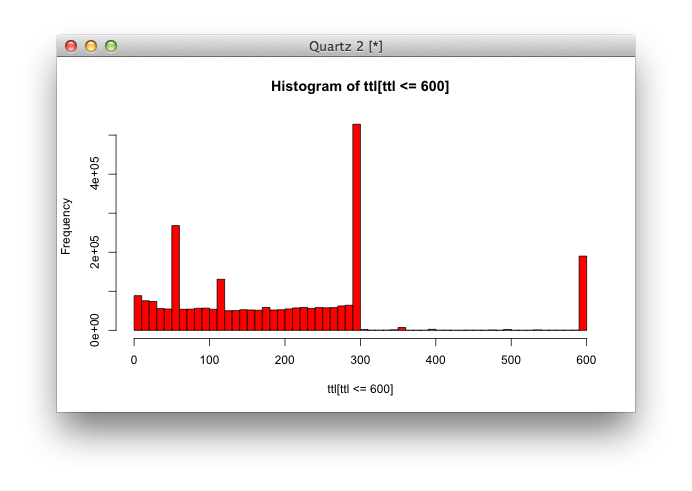Click the x-axis tick label 500
Viewport: 692px width, 491px height.
point(511,361)
